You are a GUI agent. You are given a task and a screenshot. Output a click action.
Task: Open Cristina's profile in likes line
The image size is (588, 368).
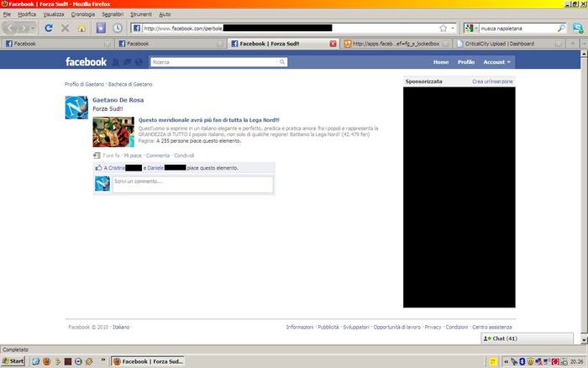tap(117, 168)
